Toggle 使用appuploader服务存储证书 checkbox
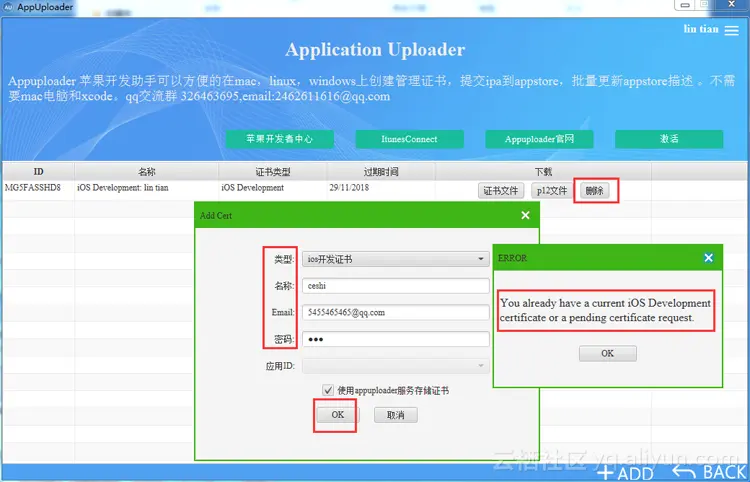750x482 pixels. (x=328, y=390)
